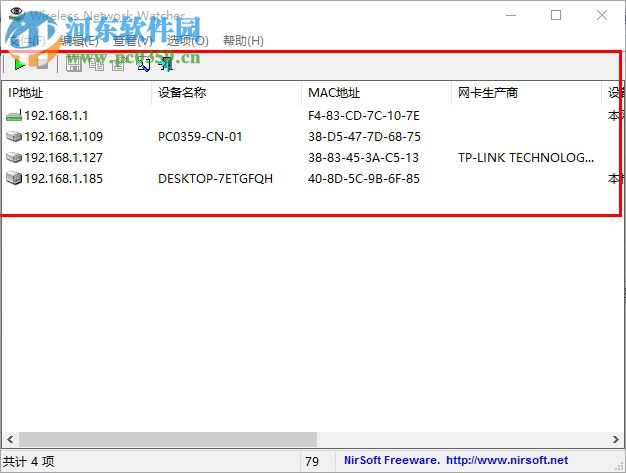Click the properties toolbar icon
626x473 pixels.
118,64
